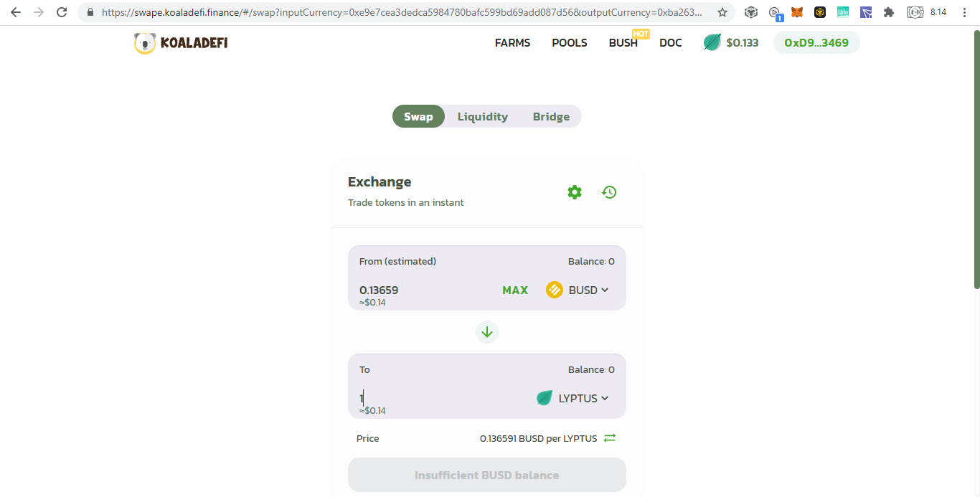
Task: Click the To amount input field
Action: click(x=441, y=398)
